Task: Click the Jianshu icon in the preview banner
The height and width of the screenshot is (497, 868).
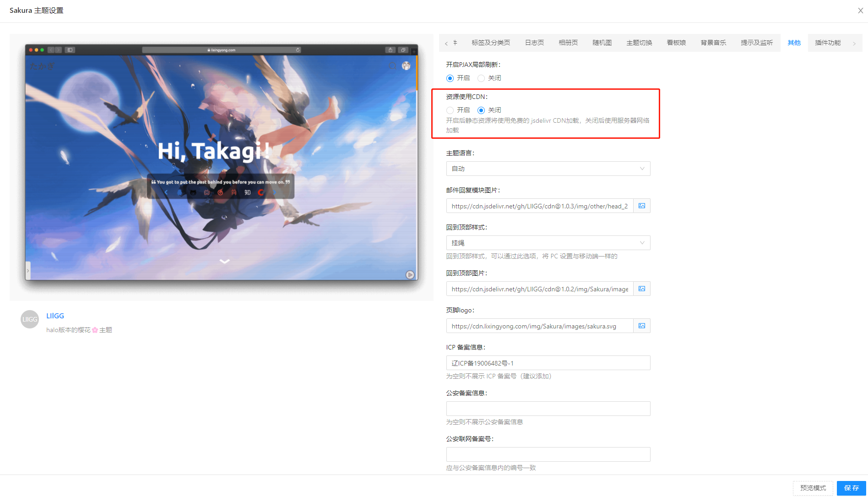Action: 234,192
